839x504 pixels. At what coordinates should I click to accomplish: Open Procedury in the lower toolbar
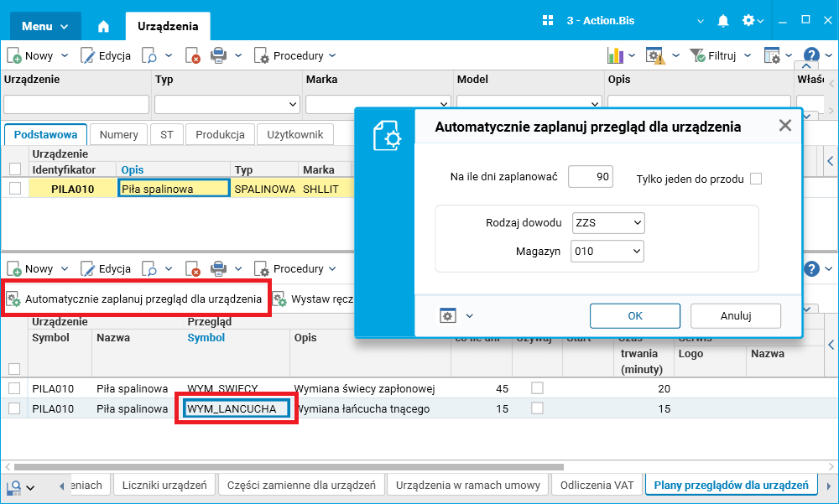(294, 268)
